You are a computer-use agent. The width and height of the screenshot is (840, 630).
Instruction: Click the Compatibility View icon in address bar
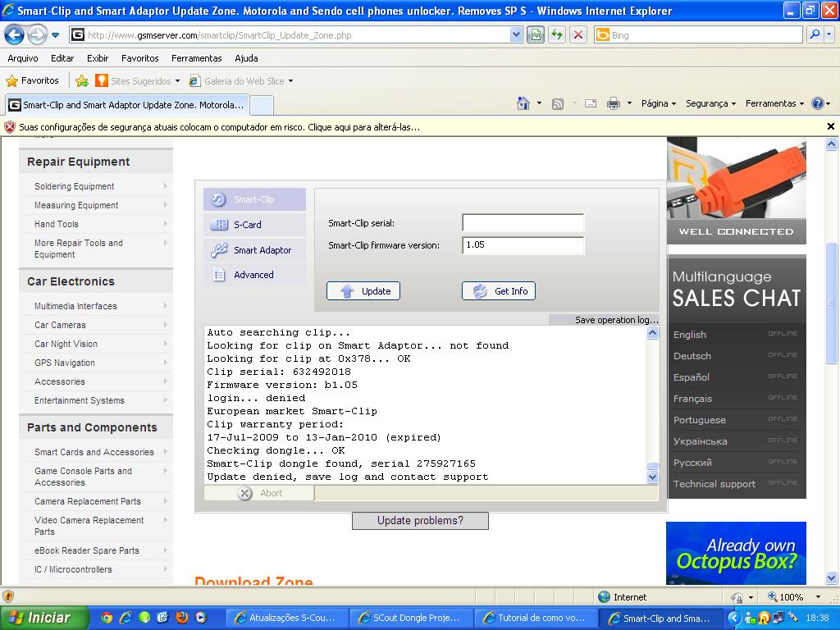coord(535,35)
